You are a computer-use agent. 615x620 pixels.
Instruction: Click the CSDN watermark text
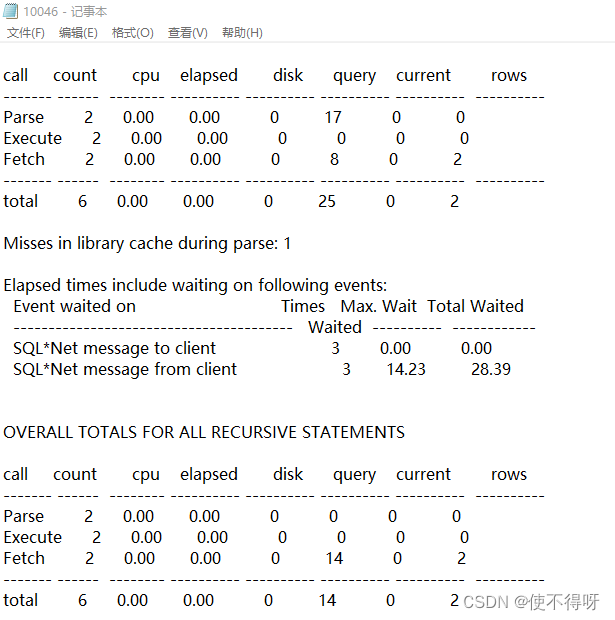pos(531,602)
